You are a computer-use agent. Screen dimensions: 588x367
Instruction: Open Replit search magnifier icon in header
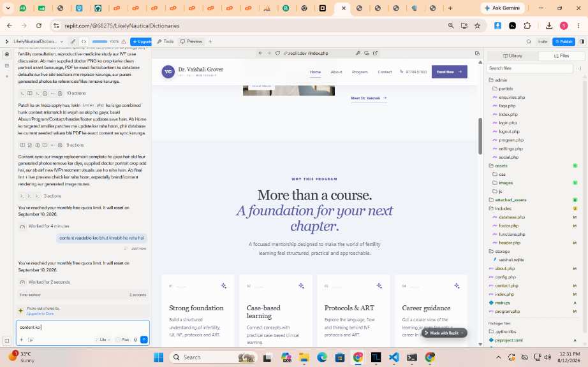tap(529, 41)
